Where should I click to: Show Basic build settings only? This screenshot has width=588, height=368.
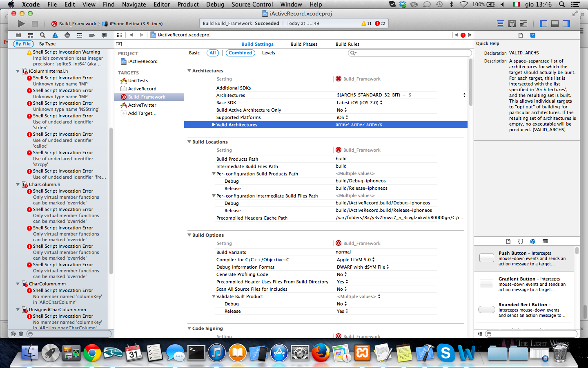[194, 53]
